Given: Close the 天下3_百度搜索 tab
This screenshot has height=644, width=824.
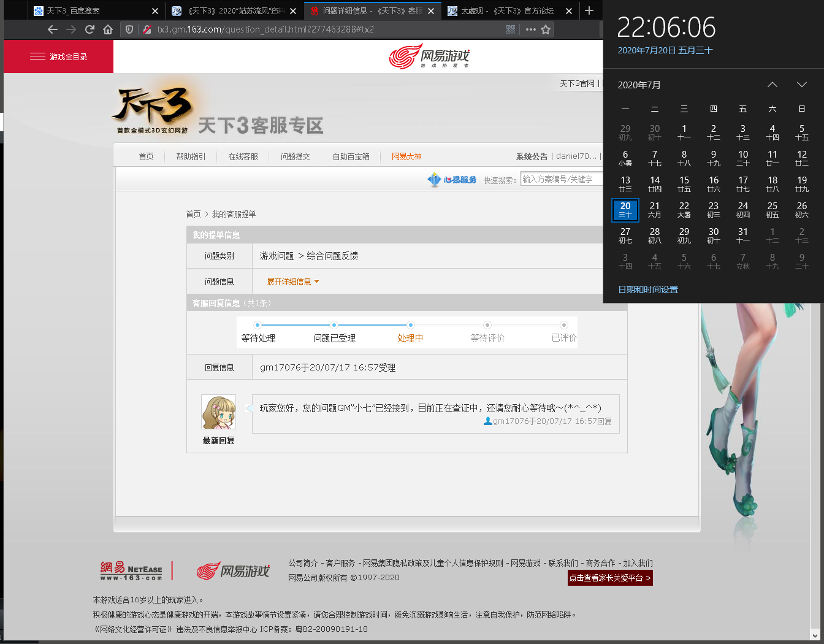Looking at the screenshot, I should pos(155,11).
